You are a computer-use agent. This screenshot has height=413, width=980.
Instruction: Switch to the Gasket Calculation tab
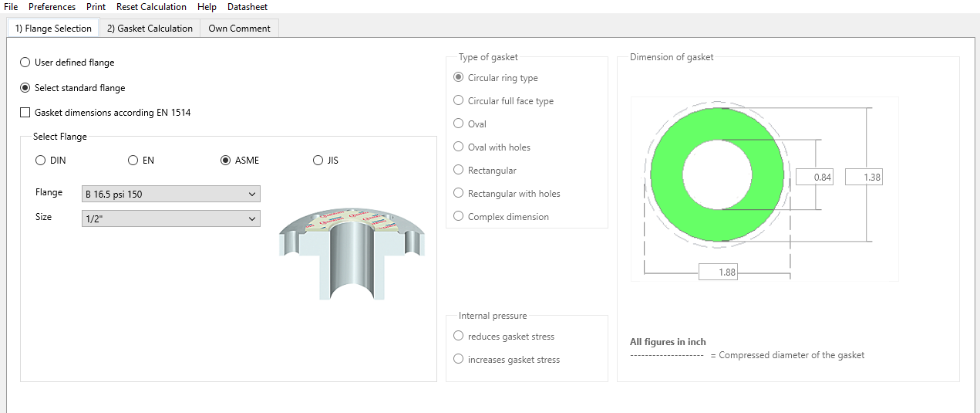[150, 29]
